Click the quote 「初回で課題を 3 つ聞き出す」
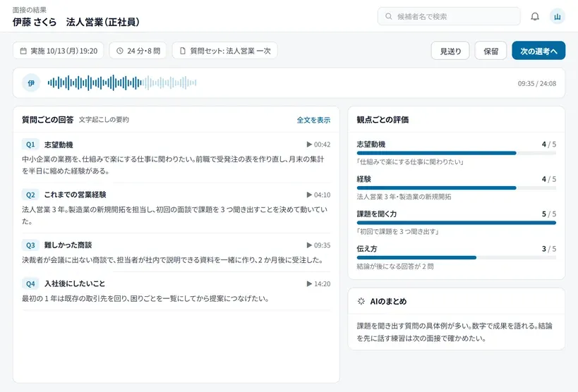This screenshot has width=578, height=392. (x=398, y=231)
